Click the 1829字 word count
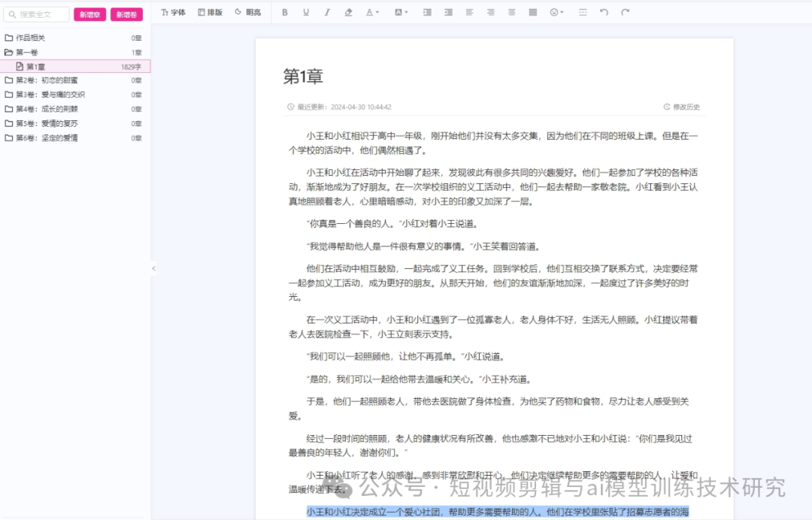 (131, 67)
